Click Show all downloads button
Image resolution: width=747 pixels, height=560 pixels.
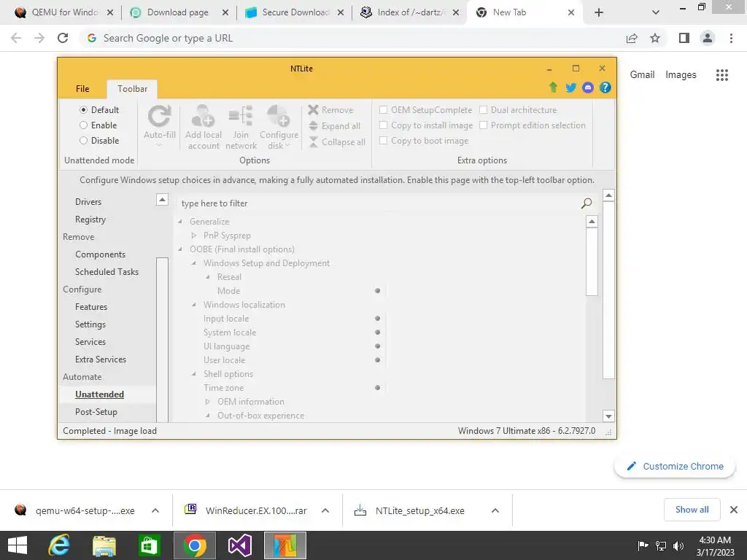(692, 510)
